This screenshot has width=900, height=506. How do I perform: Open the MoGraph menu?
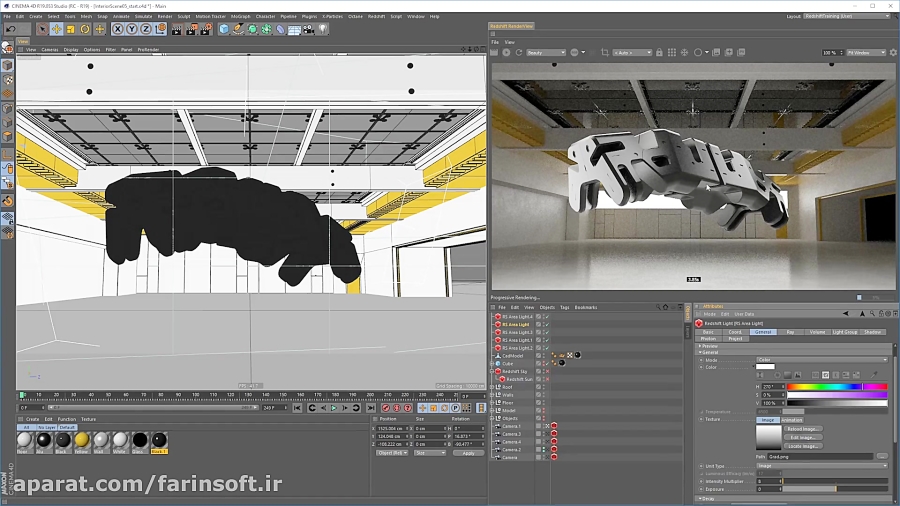[x=241, y=16]
